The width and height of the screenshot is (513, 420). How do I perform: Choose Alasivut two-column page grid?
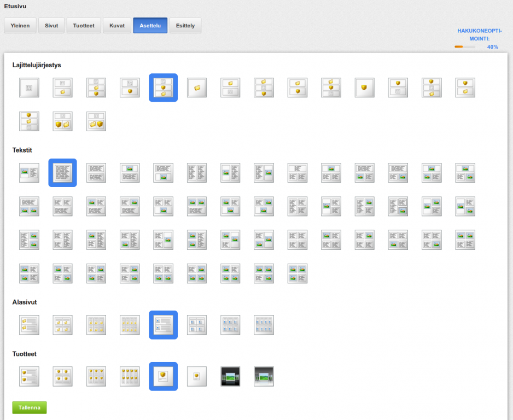(x=197, y=325)
